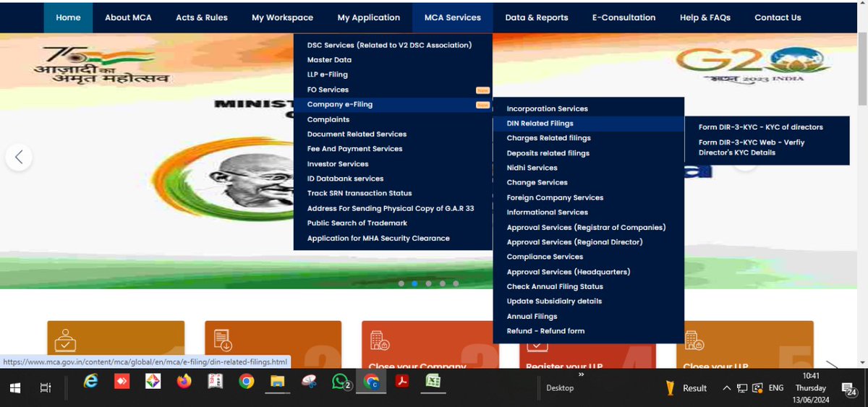Go to previous banner slide arrow
This screenshot has width=868, height=407.
tap(19, 157)
